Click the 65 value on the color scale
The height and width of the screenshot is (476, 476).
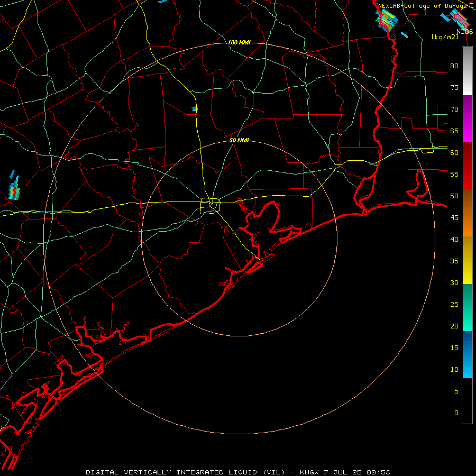[x=454, y=131]
